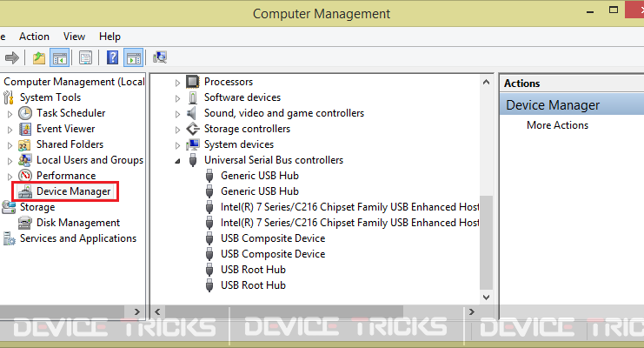Image resolution: width=644 pixels, height=348 pixels.
Task: Select the first USB Composite Device
Action: (x=273, y=238)
